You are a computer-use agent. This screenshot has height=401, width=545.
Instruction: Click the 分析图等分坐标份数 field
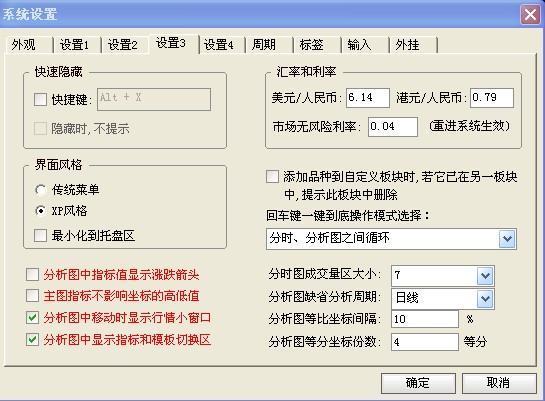[425, 342]
